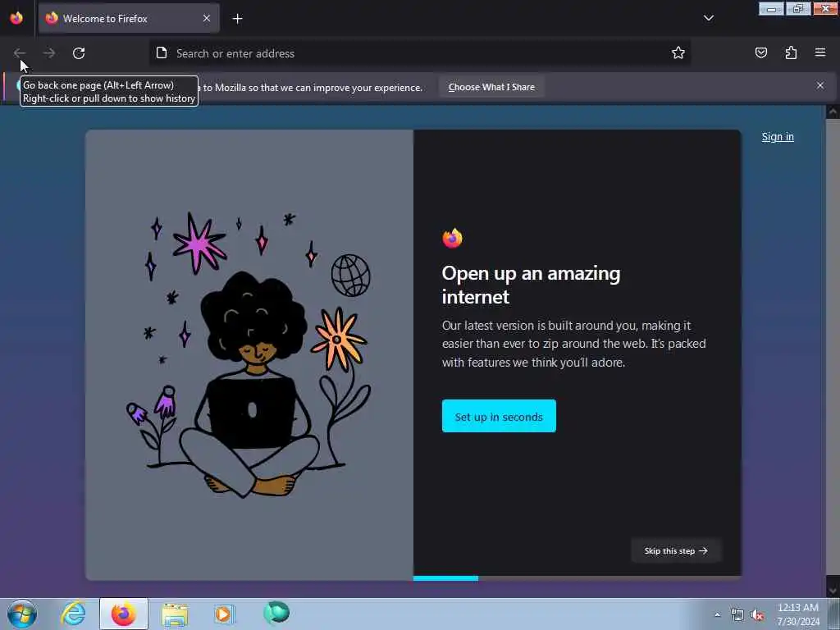Screen dimensions: 840x630
Task: Show hidden system tray icons
Action: pos(717,614)
